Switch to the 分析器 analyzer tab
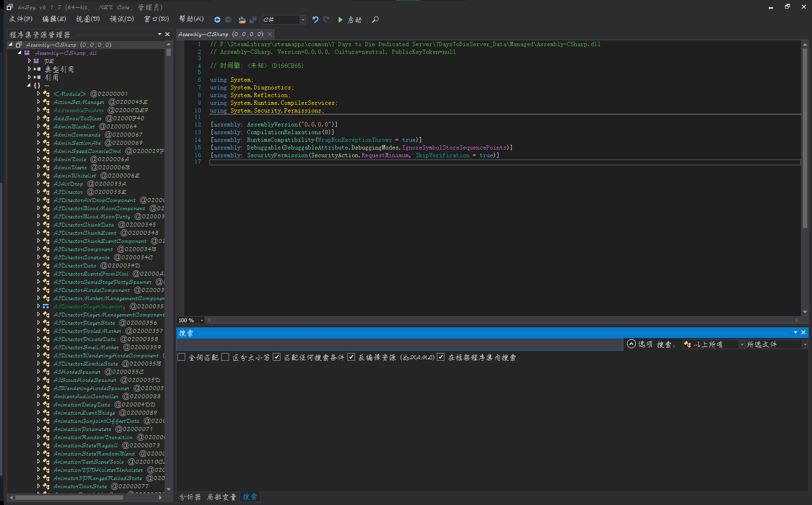812x505 pixels. [190, 497]
